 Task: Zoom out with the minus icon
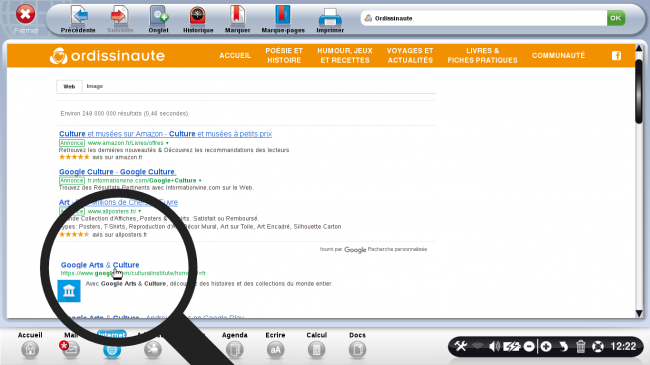pos(529,346)
